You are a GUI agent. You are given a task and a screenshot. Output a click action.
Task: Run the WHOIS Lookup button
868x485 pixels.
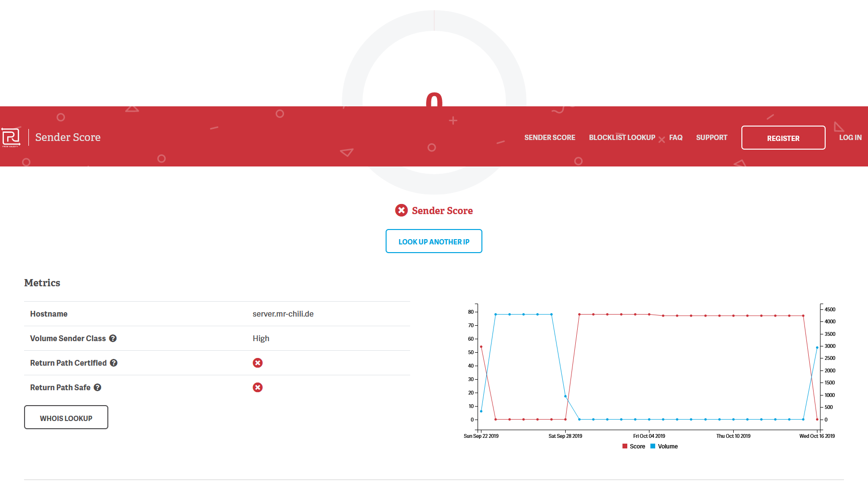tap(66, 418)
